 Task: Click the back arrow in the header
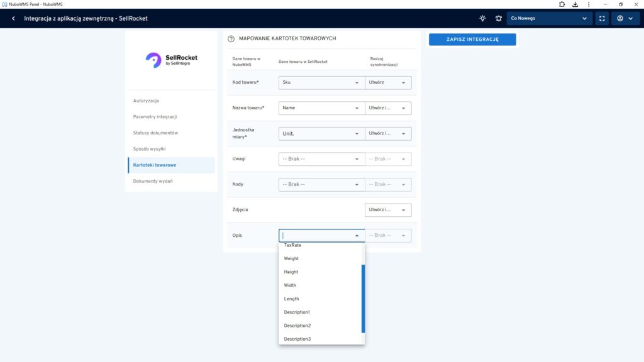coord(13,18)
